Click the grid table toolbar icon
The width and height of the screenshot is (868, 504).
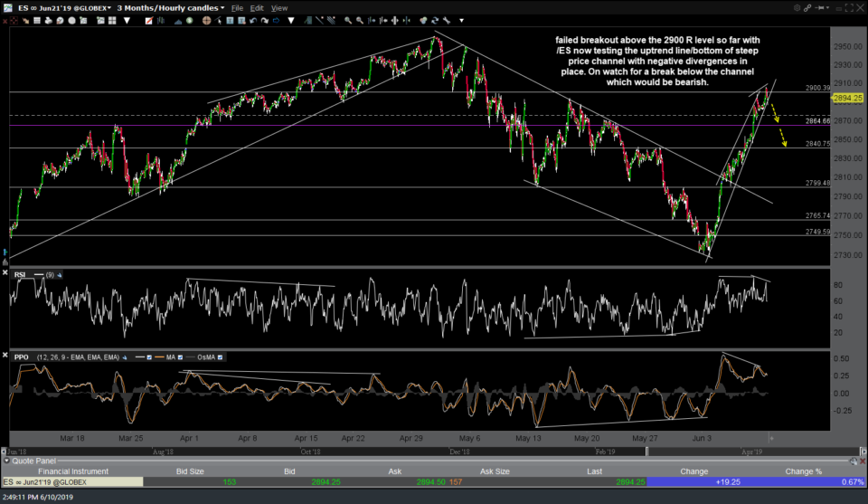[36, 21]
